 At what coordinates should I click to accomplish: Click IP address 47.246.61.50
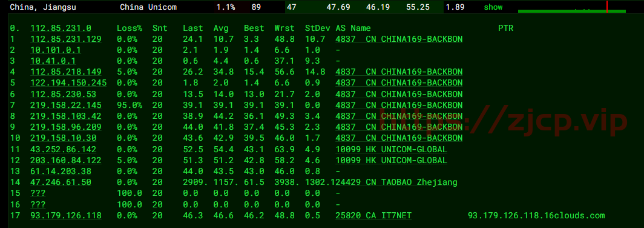[61, 182]
